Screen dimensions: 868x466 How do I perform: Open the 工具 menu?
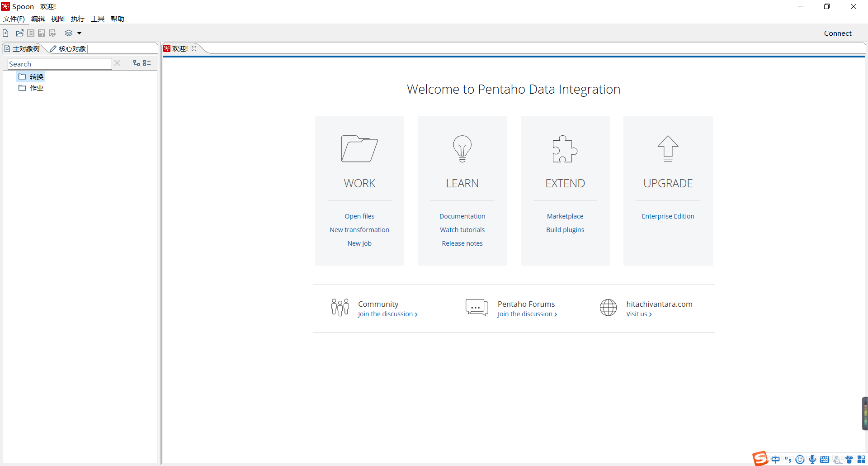tap(98, 19)
